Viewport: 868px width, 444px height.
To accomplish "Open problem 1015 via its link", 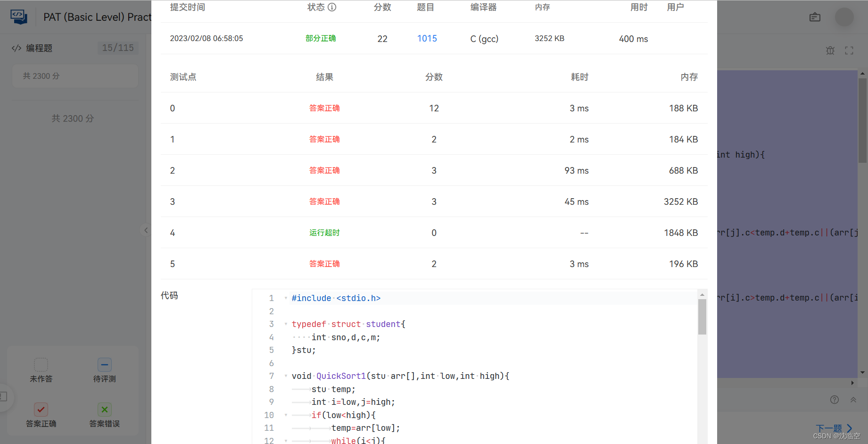I will 427,38.
